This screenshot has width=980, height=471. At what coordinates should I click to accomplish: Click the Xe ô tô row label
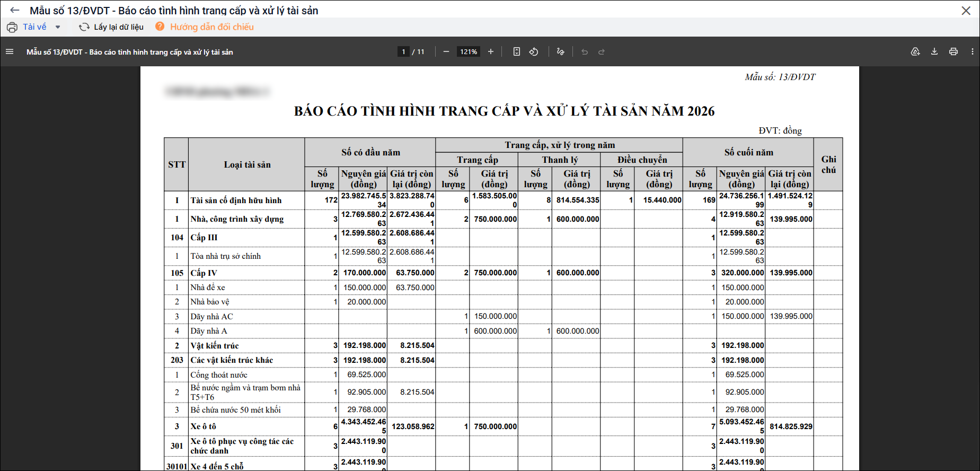[204, 426]
